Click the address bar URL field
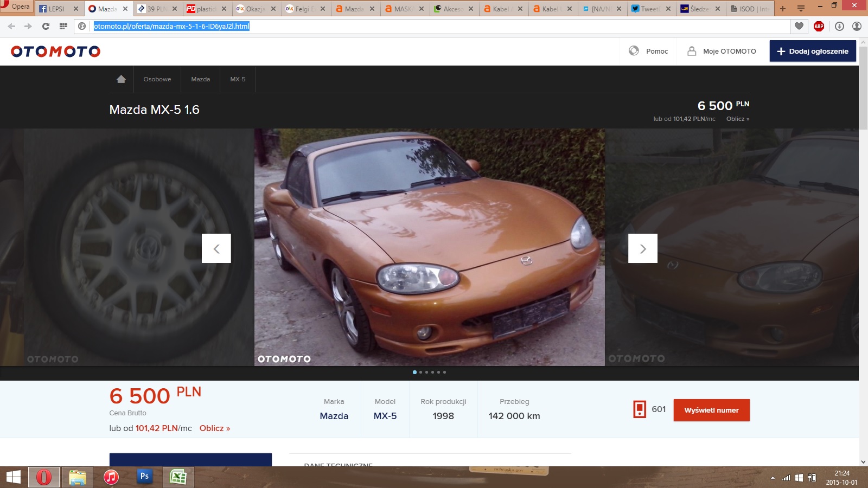Image resolution: width=868 pixels, height=488 pixels. click(x=439, y=26)
